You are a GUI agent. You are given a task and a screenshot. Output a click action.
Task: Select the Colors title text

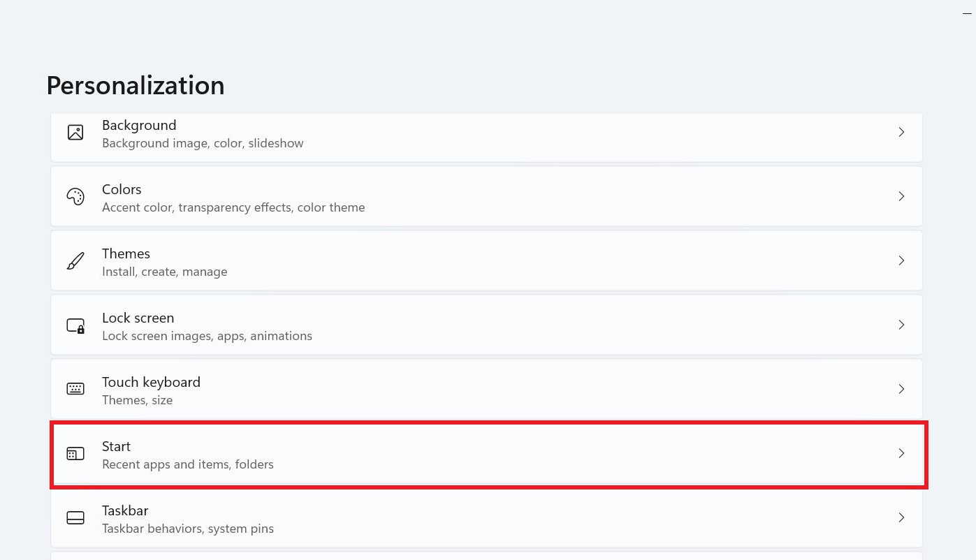click(x=122, y=189)
